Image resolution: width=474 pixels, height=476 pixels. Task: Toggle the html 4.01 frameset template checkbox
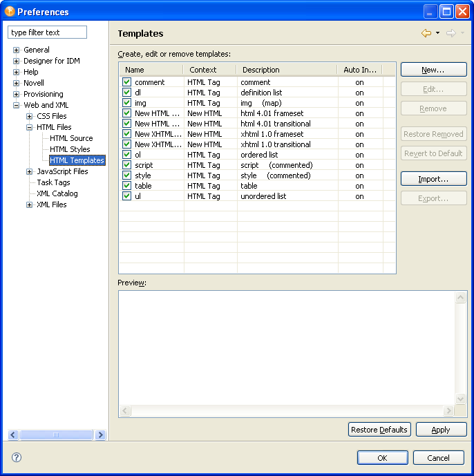pos(127,113)
